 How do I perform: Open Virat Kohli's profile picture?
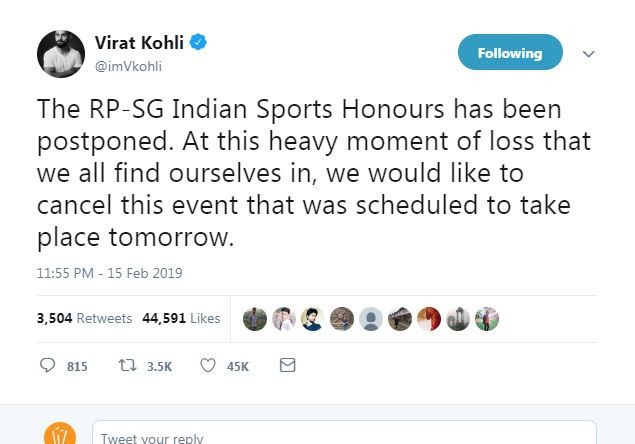pyautogui.click(x=61, y=54)
